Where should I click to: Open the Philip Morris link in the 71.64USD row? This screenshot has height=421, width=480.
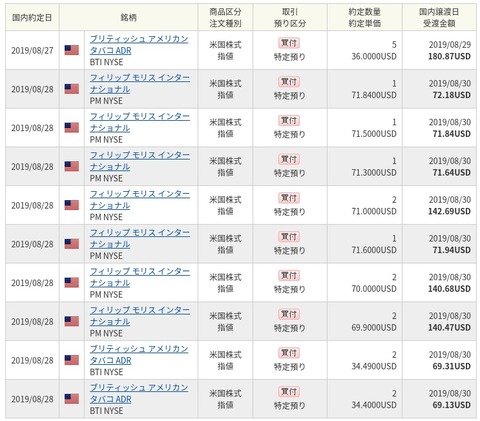click(x=140, y=161)
